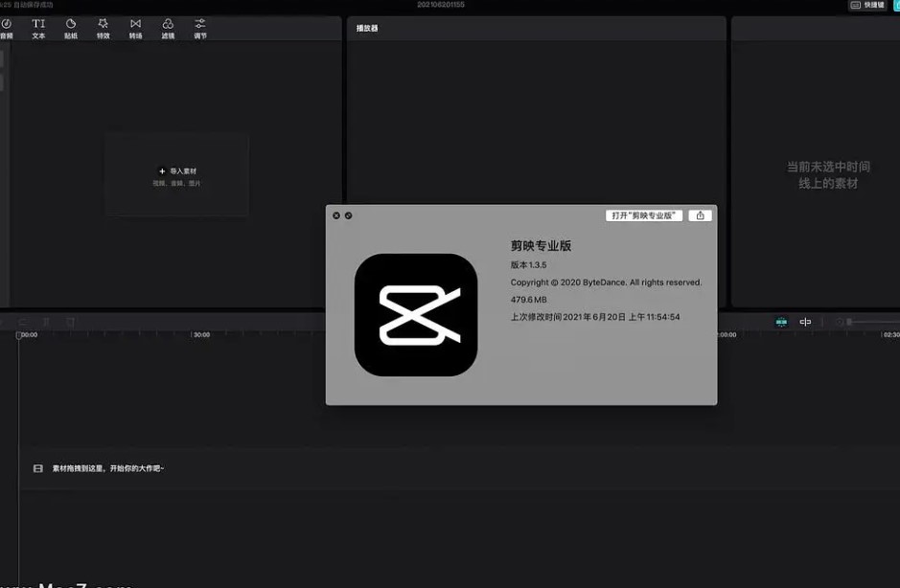
Task: Click the 打开"剪映专业版" button in the info dialog
Action: coord(643,215)
